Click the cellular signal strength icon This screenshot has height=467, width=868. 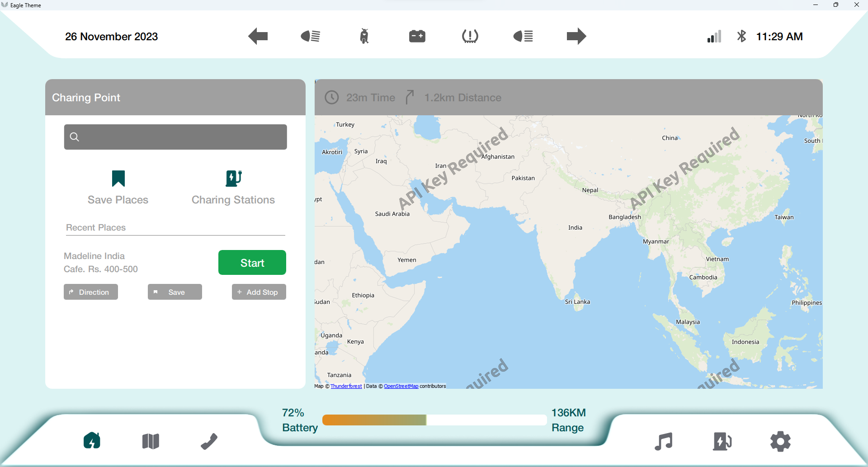click(x=714, y=36)
